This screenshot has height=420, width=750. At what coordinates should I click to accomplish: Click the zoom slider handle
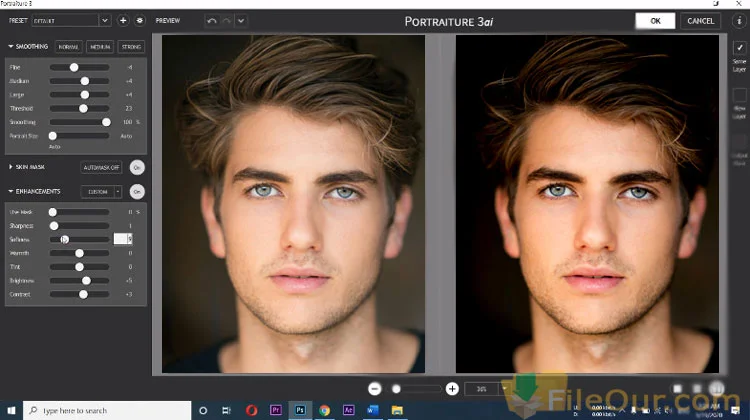coord(396,389)
